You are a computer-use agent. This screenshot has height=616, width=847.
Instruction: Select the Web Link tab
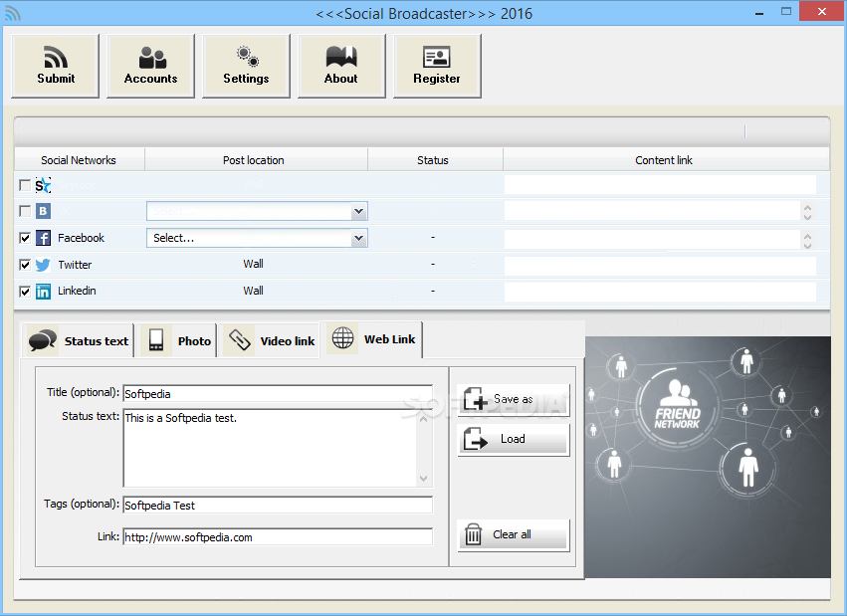click(x=371, y=339)
